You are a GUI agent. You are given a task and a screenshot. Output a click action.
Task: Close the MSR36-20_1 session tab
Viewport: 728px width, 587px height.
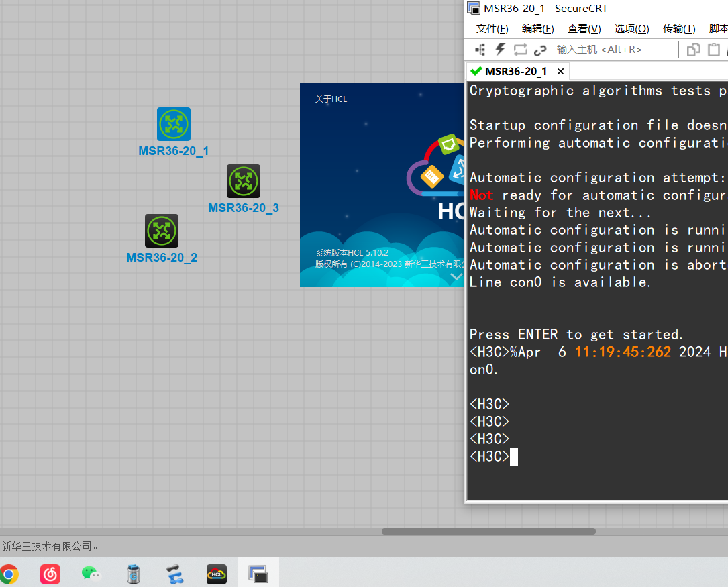click(x=560, y=72)
